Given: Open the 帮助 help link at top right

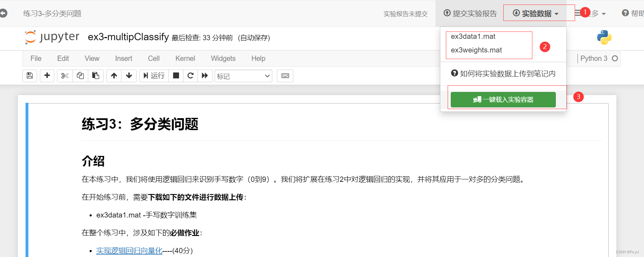Looking at the screenshot, I should 633,13.
